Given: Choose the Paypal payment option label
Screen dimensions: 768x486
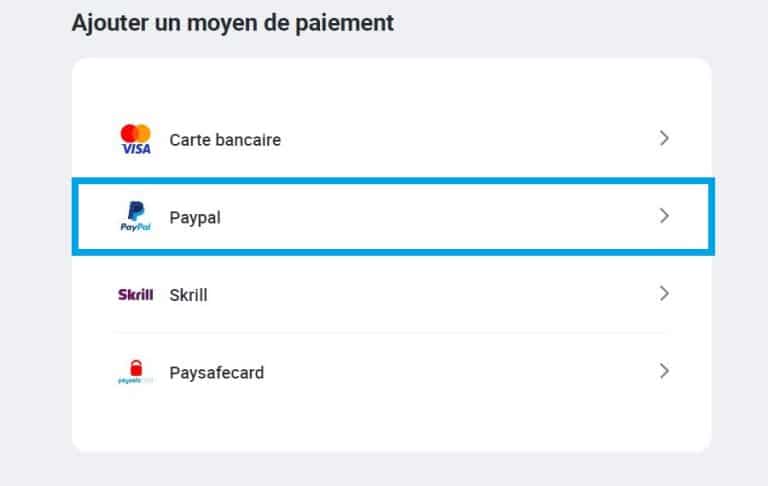Looking at the screenshot, I should coord(195,217).
